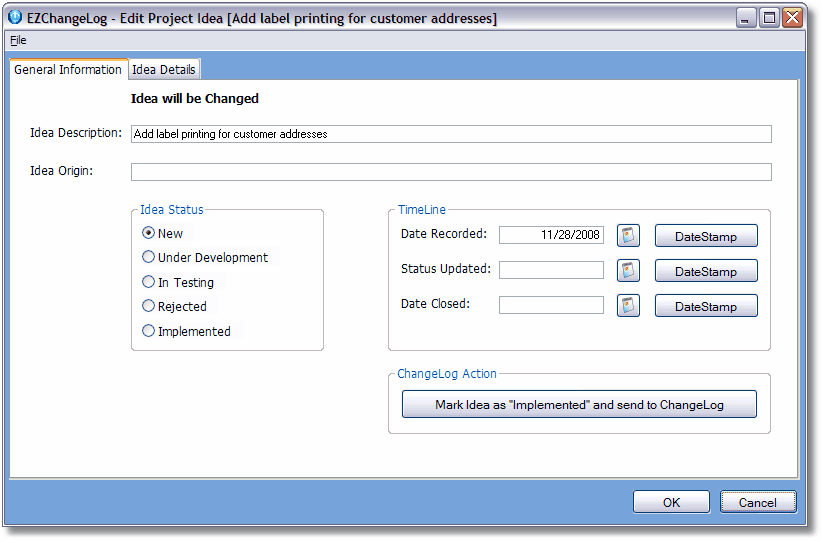This screenshot has height=541, width=822.
Task: Choose the Implemented status option
Action: pos(149,331)
